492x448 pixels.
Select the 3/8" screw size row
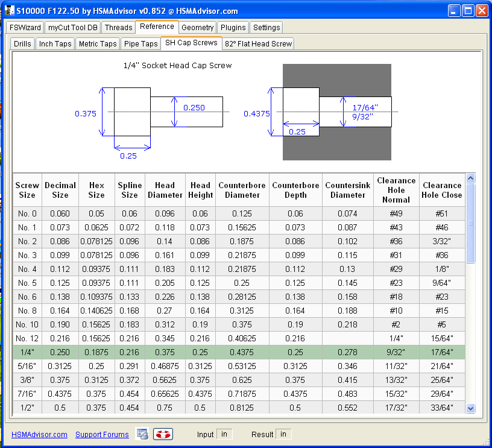(239, 380)
